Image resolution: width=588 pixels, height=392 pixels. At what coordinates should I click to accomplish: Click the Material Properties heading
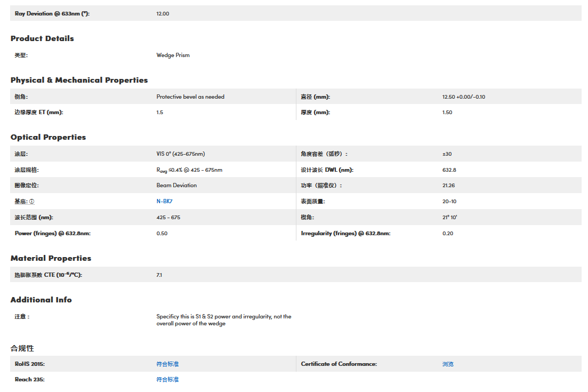pyautogui.click(x=51, y=258)
